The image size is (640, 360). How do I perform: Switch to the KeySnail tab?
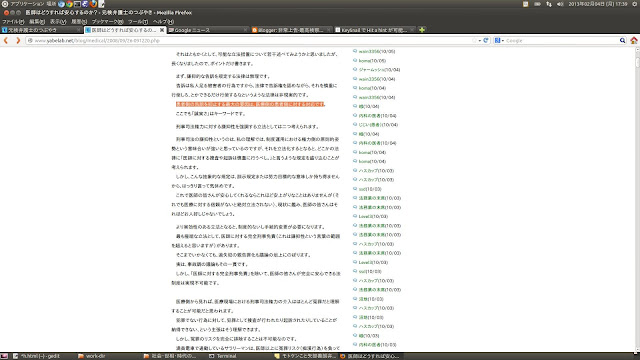coord(374,30)
